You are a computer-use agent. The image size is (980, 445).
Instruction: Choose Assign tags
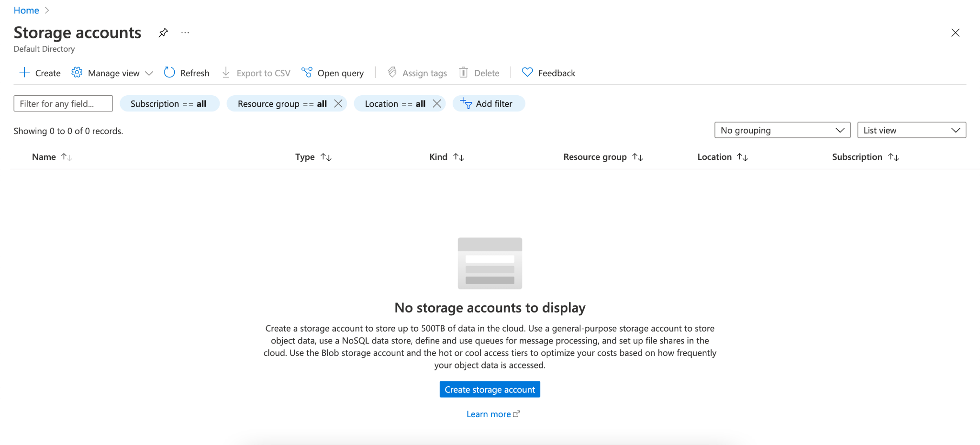point(425,73)
